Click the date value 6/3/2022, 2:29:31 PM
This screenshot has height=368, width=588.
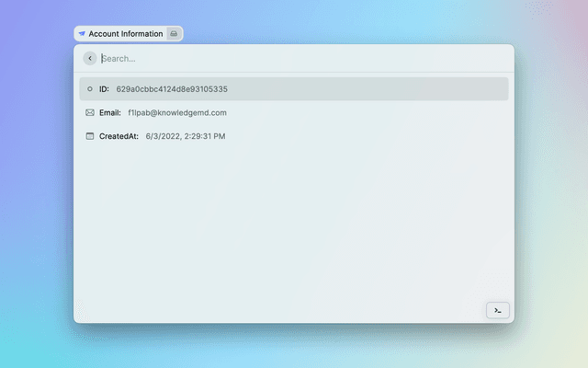(x=185, y=136)
